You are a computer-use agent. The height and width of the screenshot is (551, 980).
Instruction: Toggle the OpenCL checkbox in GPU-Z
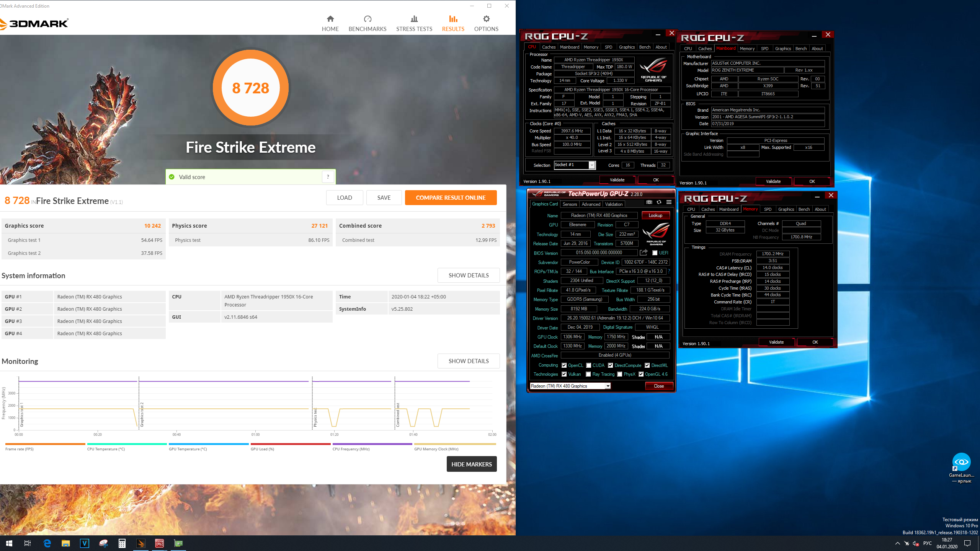564,365
